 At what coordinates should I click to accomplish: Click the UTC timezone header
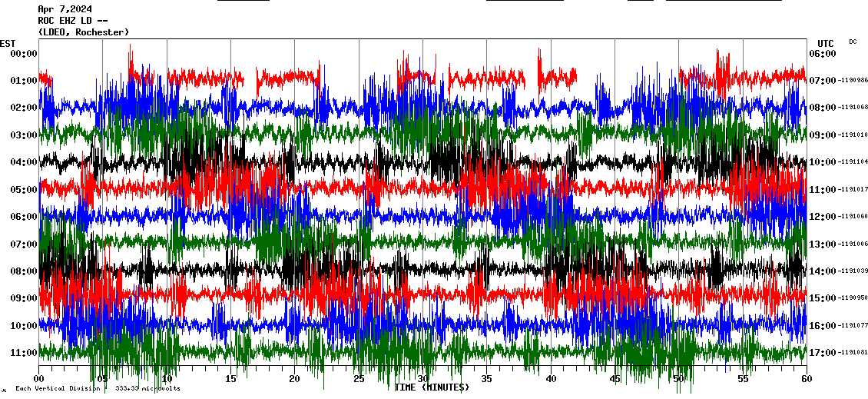pos(826,43)
